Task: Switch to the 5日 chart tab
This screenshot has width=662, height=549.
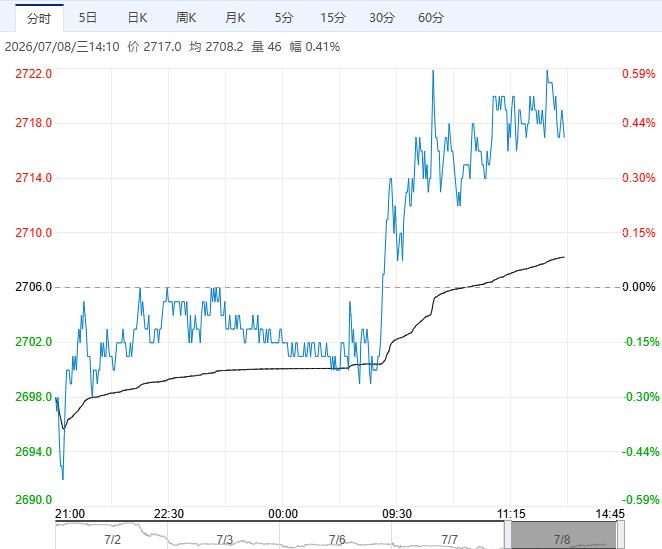Action: point(88,18)
